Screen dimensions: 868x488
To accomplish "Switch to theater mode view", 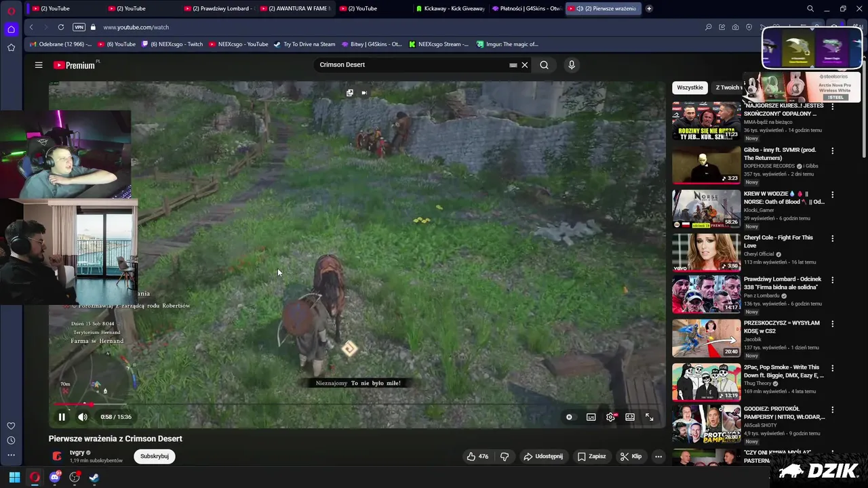I will 630,418.
